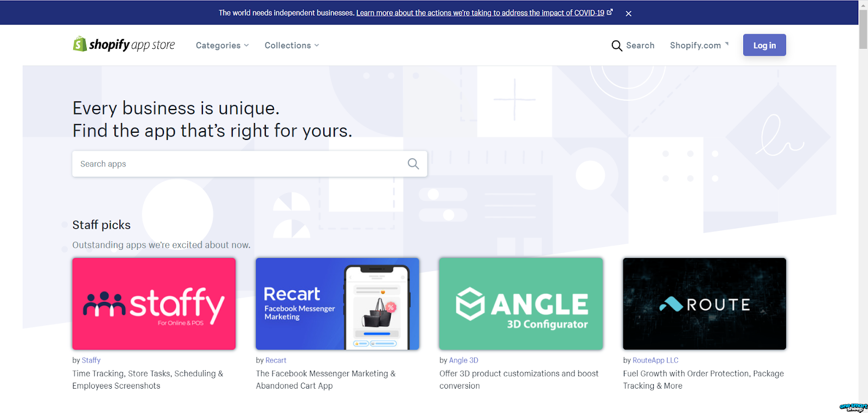The image size is (868, 413).
Task: Click the magnifier icon in Search apps field
Action: pos(413,164)
